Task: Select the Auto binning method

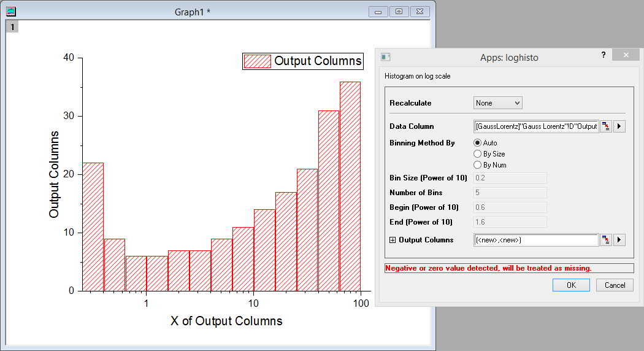Action: 478,143
